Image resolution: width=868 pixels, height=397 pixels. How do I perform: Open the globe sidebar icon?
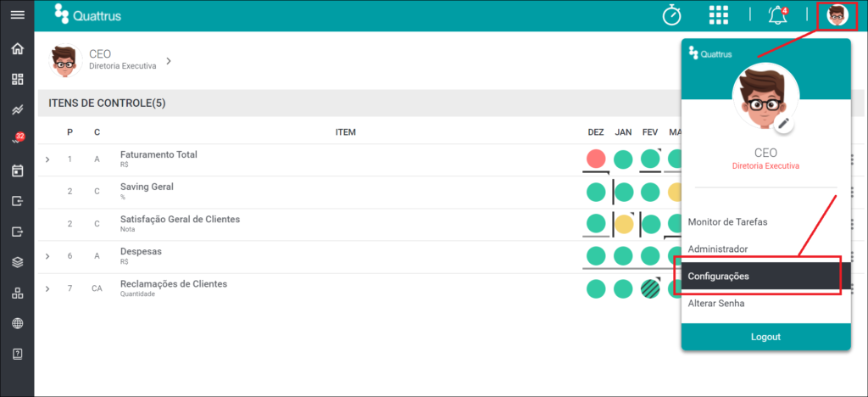point(17,323)
